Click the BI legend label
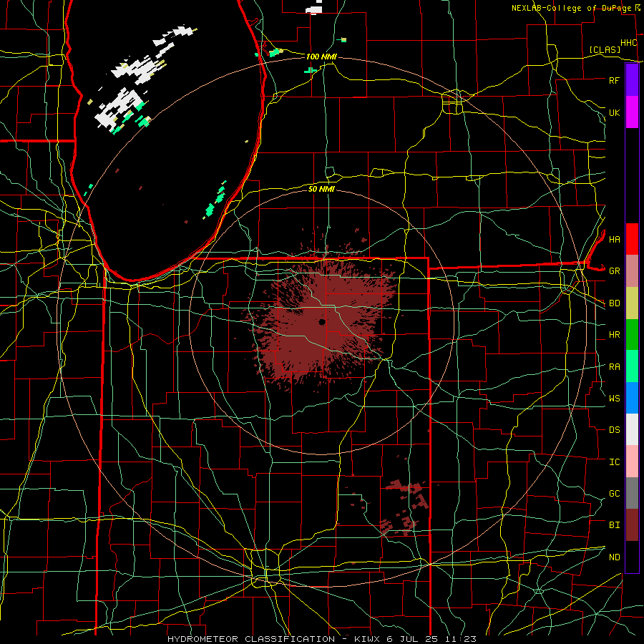 614,525
